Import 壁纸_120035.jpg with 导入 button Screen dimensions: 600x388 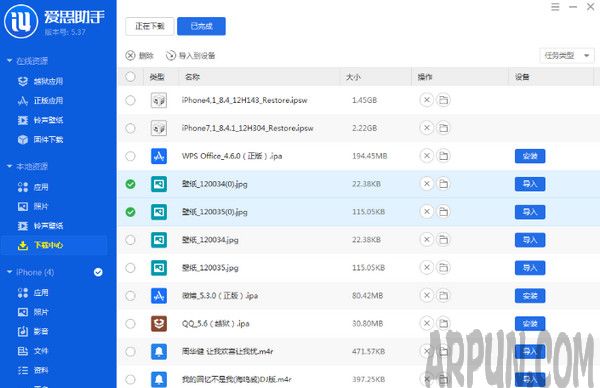click(530, 267)
